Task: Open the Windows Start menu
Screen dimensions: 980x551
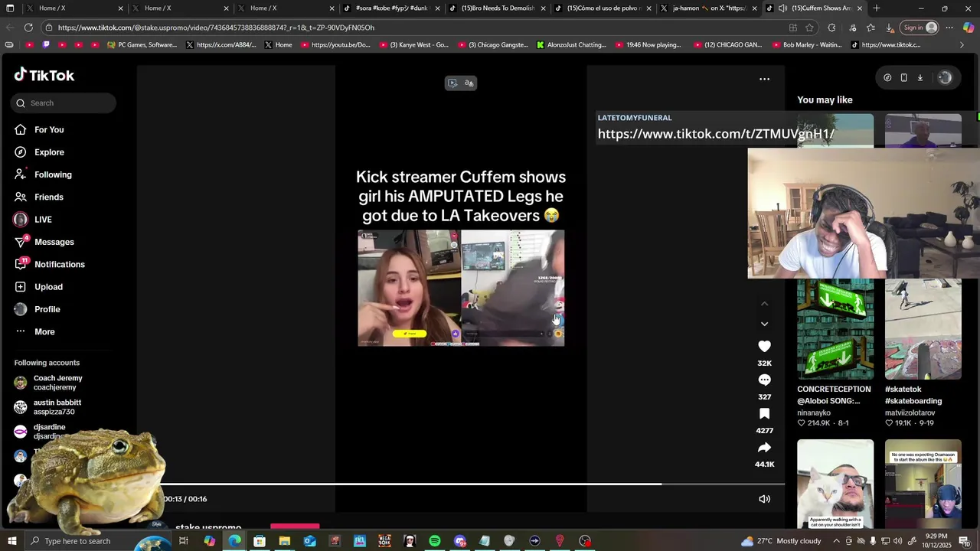Action: coord(11,541)
